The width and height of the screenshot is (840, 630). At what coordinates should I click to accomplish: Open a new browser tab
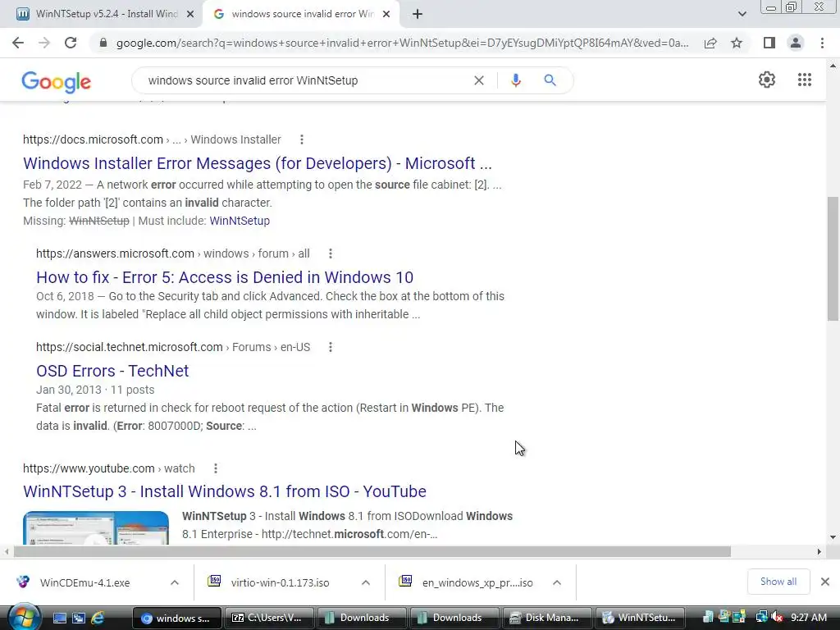point(418,15)
